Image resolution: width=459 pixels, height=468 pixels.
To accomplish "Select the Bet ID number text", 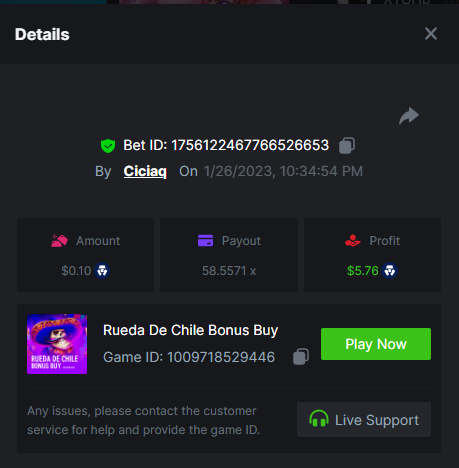I will point(250,145).
